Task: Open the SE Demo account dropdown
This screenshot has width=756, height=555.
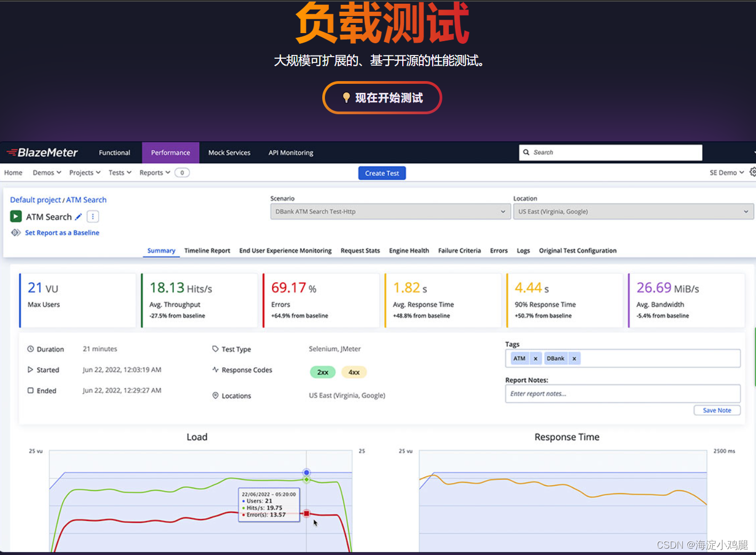Action: click(727, 172)
